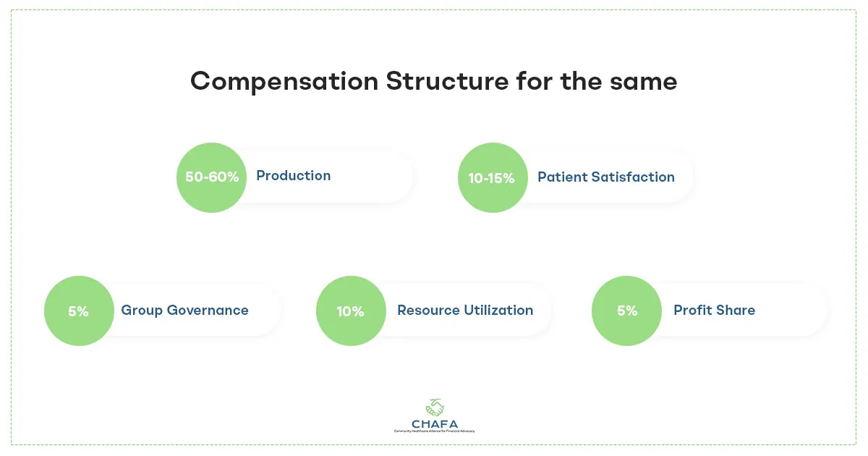The image size is (868, 456).
Task: Click the 10% green circle badge
Action: point(350,311)
